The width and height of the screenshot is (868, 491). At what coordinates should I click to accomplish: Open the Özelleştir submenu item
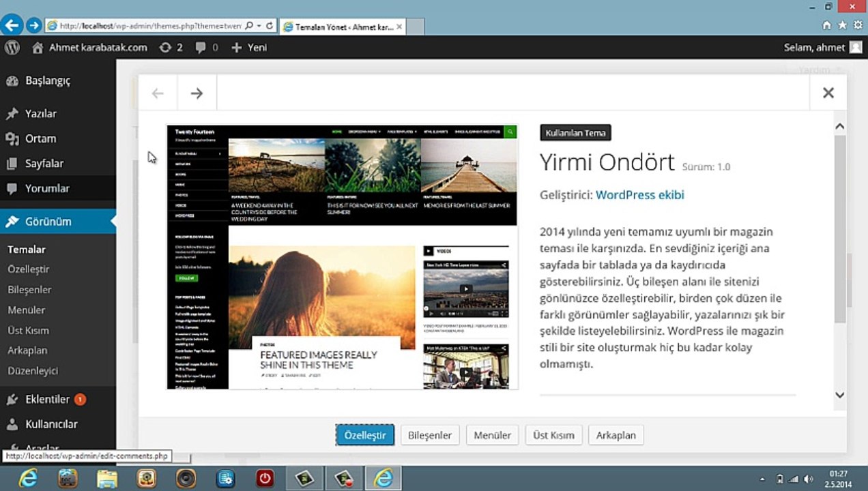click(x=29, y=269)
